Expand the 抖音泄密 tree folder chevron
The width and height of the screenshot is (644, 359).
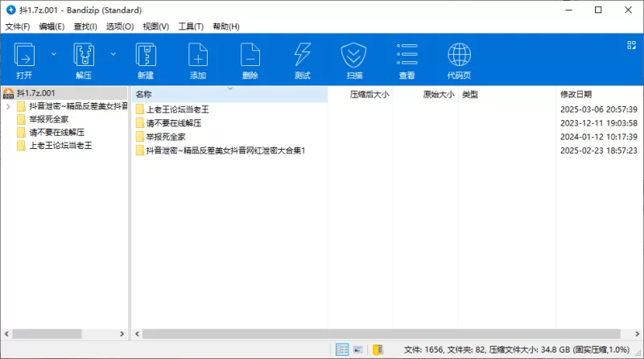tap(8, 106)
